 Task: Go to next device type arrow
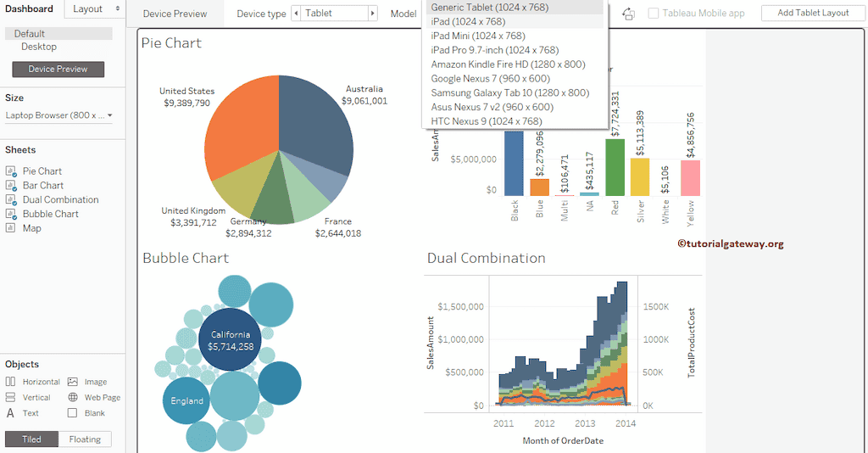click(373, 14)
